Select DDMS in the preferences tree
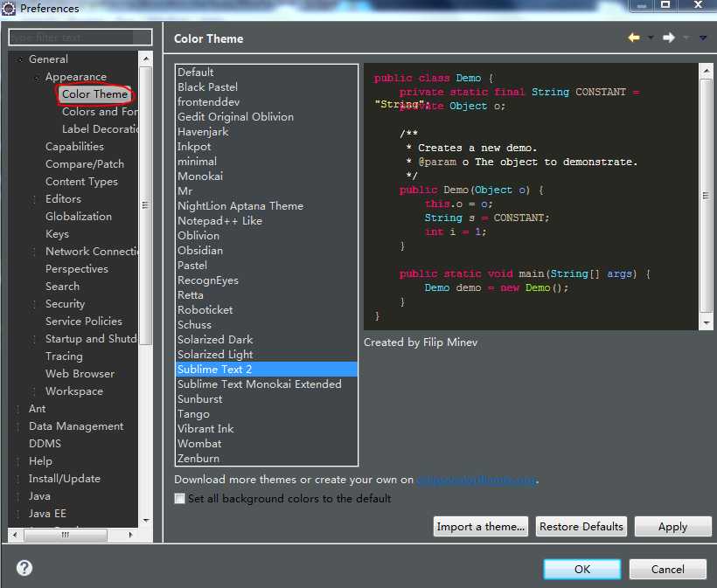717x588 pixels. coord(45,444)
